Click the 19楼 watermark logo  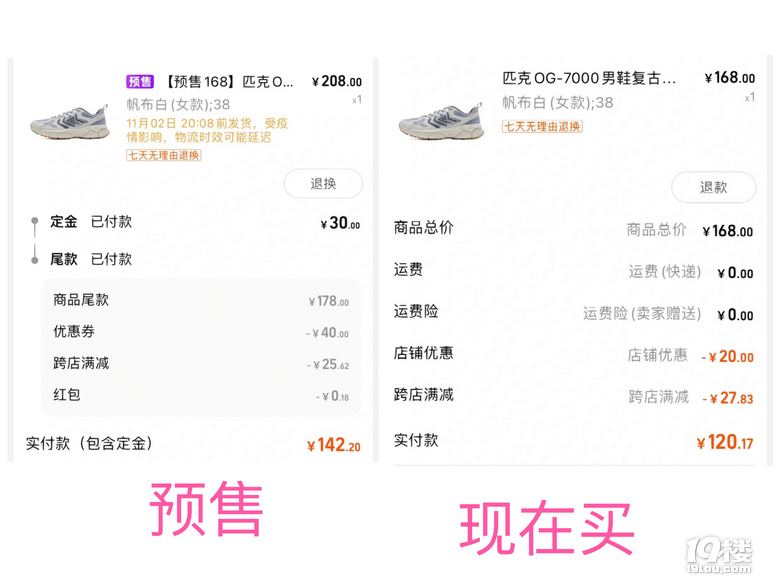click(719, 555)
